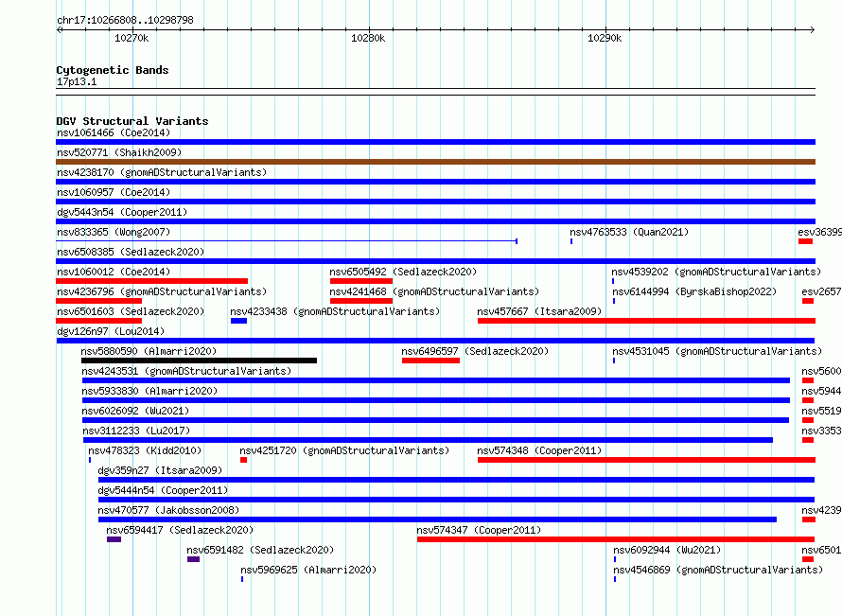This screenshot has height=616, width=842.
Task: Click the 10290k ruler mark
Action: pos(605,38)
